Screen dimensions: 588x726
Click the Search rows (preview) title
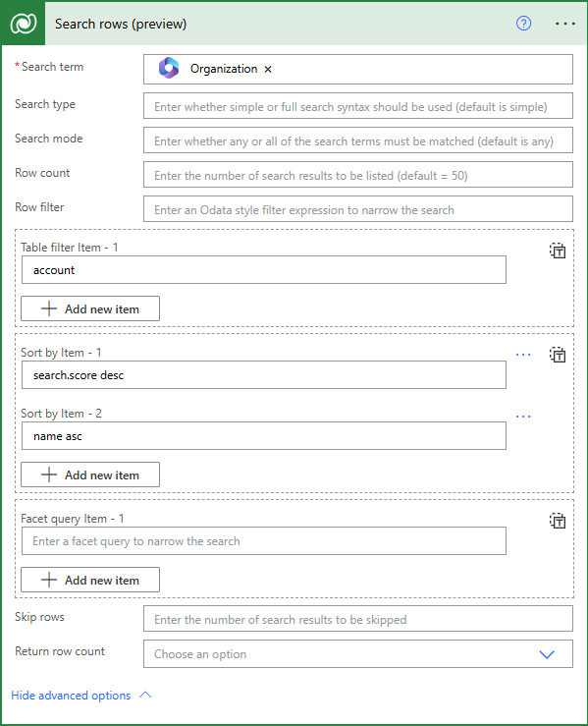(x=121, y=25)
